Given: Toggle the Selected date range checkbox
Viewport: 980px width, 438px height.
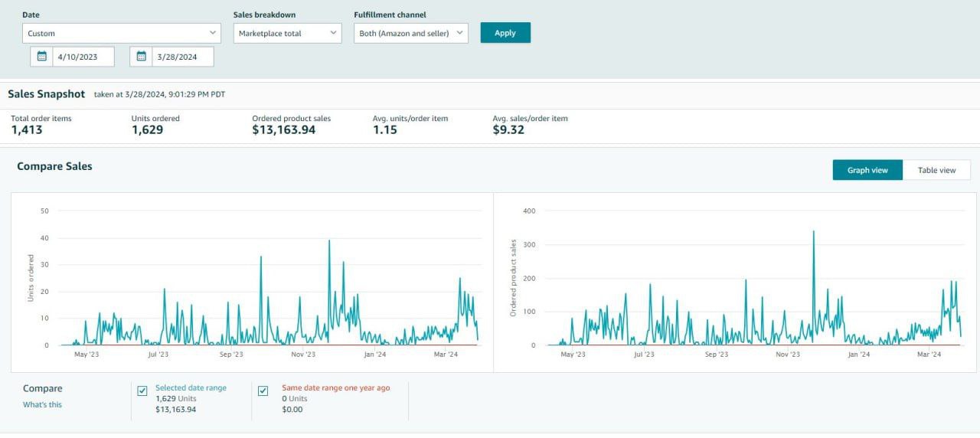Looking at the screenshot, I should click(142, 391).
